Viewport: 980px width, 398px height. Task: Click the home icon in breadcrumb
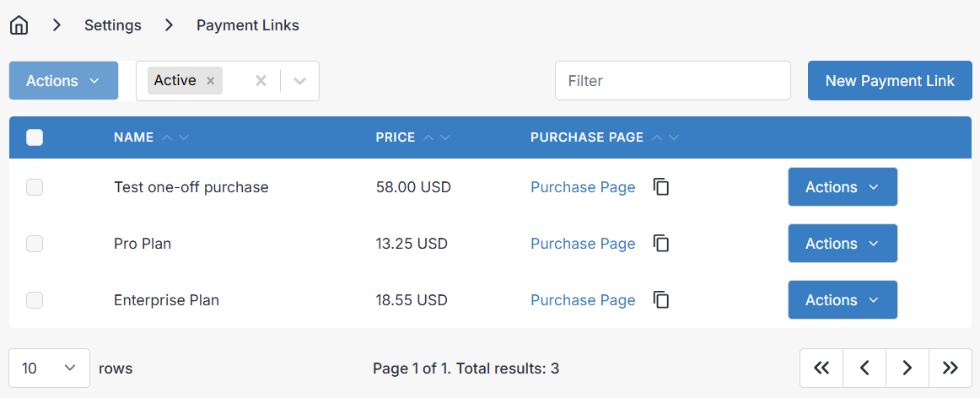click(19, 25)
